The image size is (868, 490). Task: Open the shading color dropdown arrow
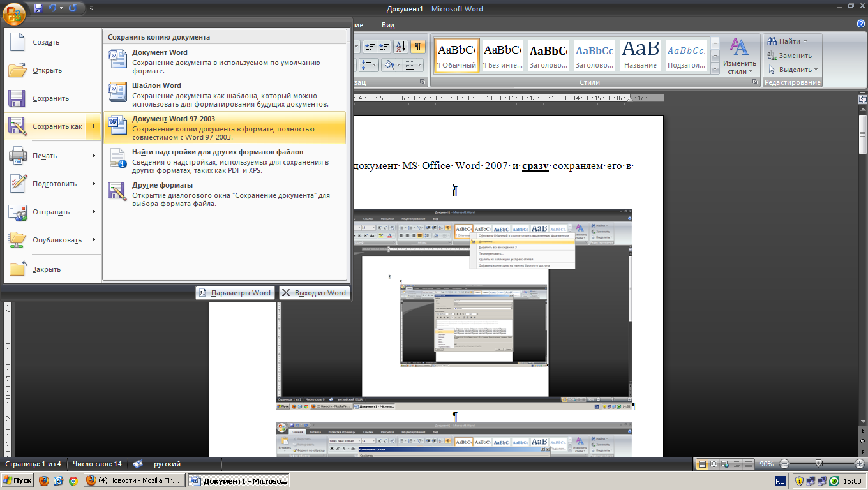tap(398, 65)
